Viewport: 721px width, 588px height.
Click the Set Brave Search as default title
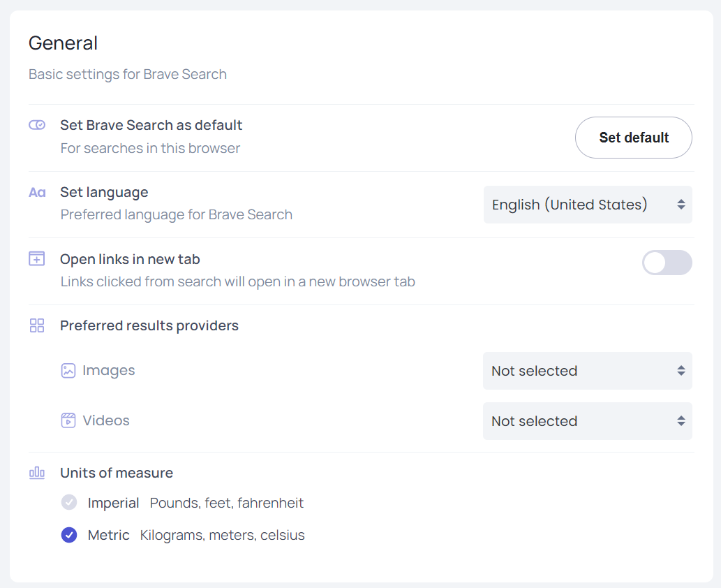coord(151,125)
